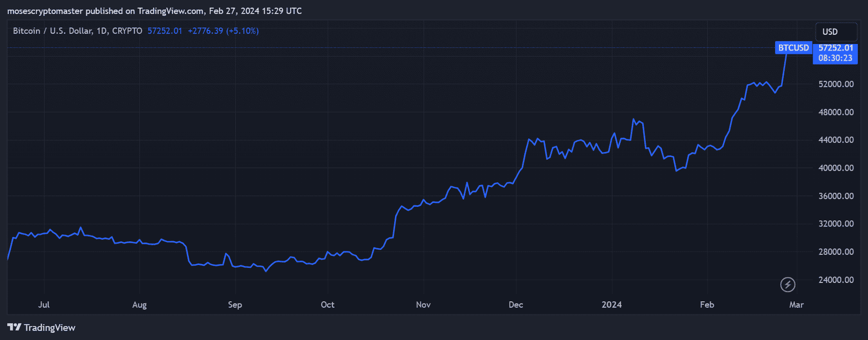The width and height of the screenshot is (868, 340).
Task: Click the 57252.01 price tag on the axis
Action: click(x=835, y=48)
